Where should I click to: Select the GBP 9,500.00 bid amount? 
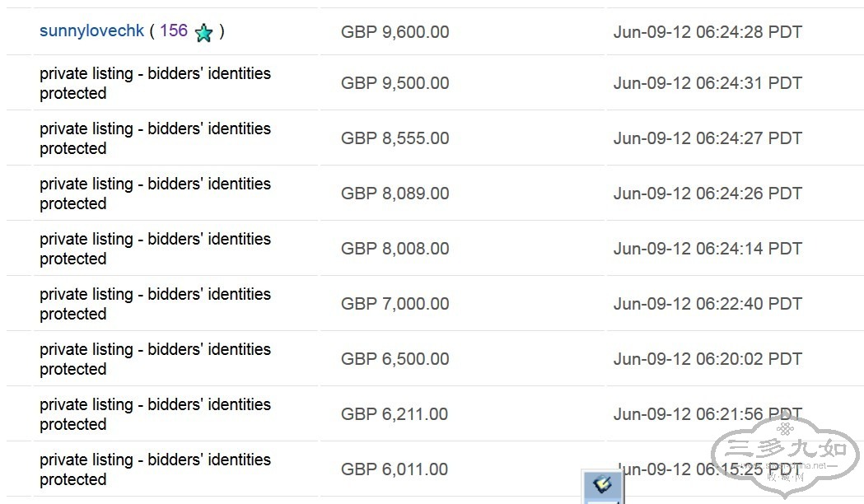coord(395,83)
